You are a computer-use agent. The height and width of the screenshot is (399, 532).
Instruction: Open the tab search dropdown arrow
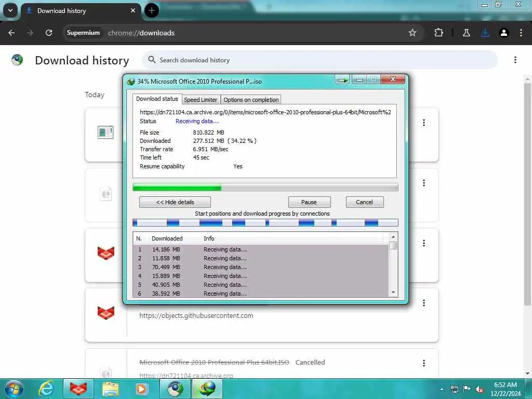click(x=10, y=10)
